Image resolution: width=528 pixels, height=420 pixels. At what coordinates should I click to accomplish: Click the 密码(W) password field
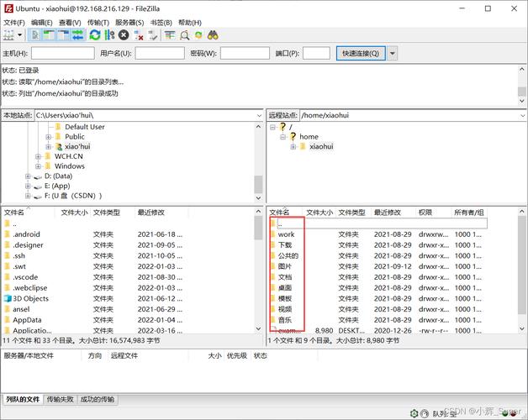click(245, 53)
